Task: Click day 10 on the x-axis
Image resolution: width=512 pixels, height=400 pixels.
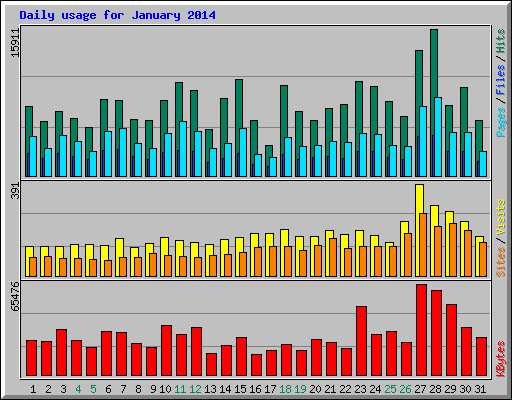Action: 165,389
